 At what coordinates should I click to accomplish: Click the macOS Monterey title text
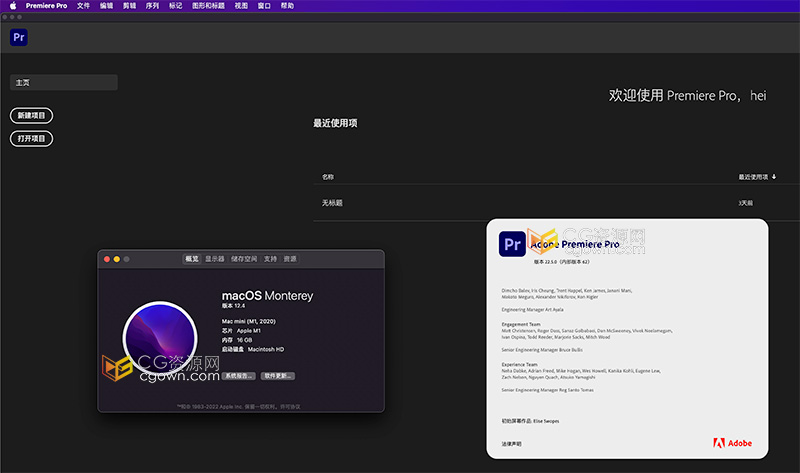pyautogui.click(x=267, y=295)
